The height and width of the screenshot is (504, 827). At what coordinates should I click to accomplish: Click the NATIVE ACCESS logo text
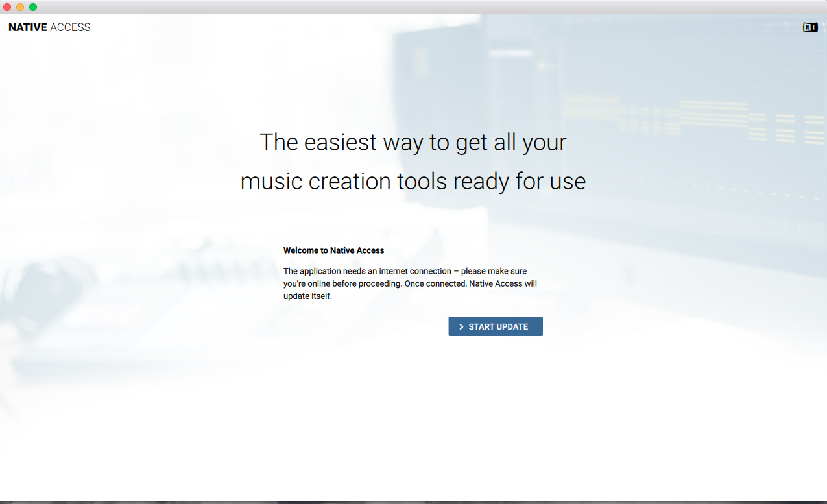point(49,27)
